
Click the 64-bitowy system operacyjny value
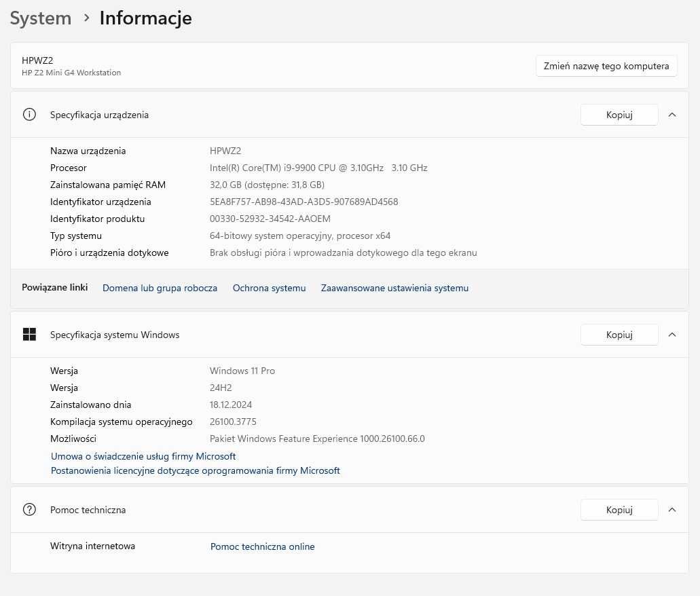(300, 236)
